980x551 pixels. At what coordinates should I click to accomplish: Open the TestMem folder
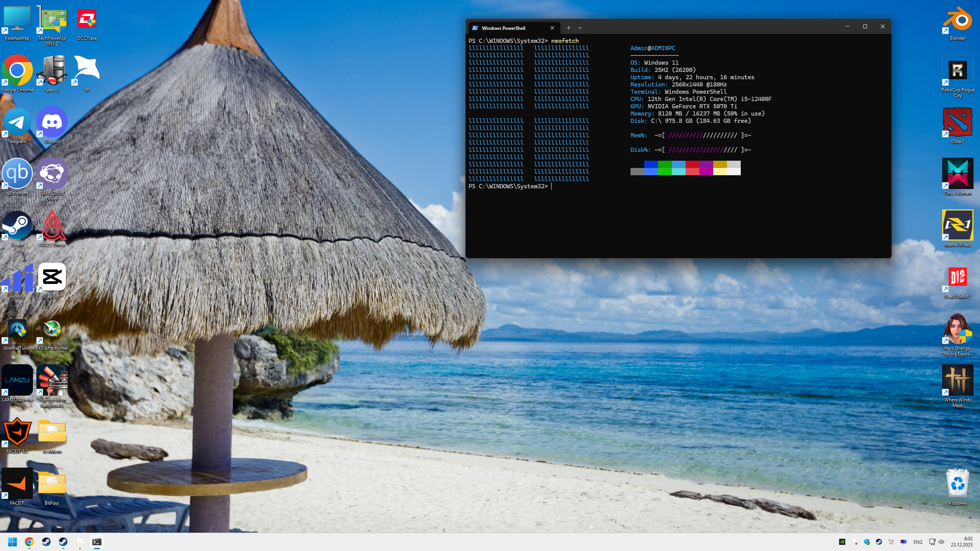click(52, 432)
